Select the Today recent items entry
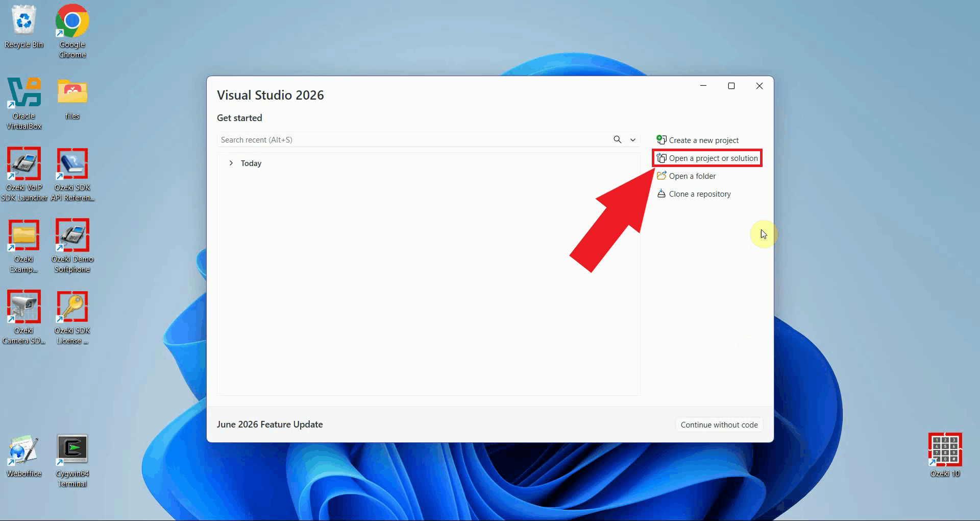 (x=251, y=163)
